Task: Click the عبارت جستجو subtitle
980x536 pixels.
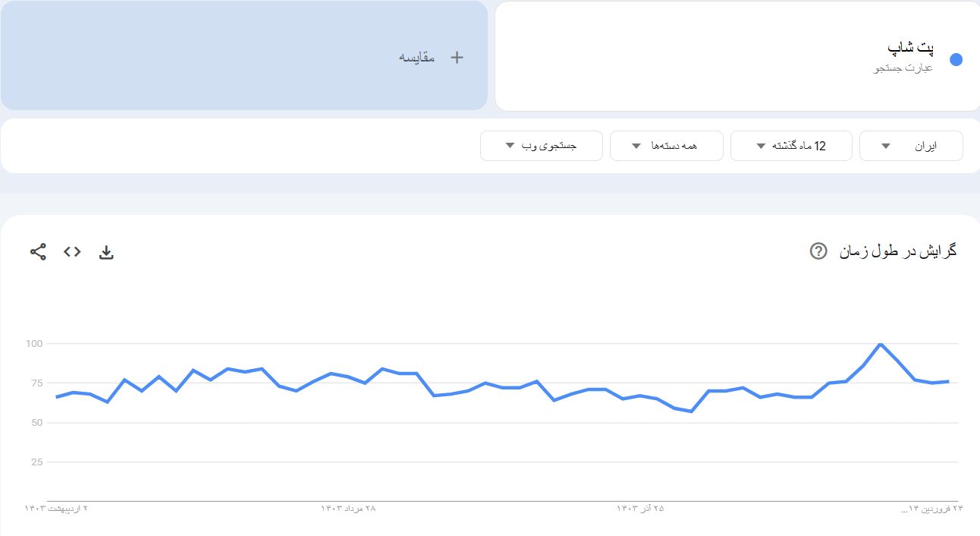Action: click(x=903, y=68)
